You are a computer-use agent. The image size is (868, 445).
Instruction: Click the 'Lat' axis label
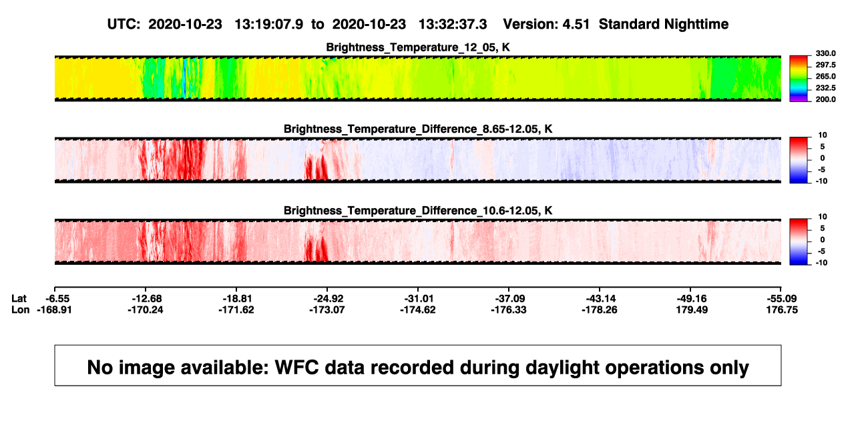click(19, 298)
